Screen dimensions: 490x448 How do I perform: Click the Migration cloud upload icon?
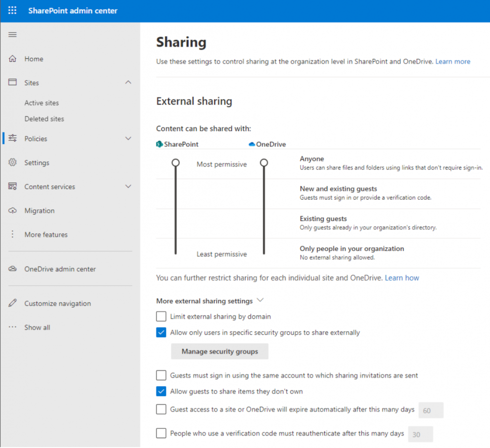pyautogui.click(x=13, y=210)
